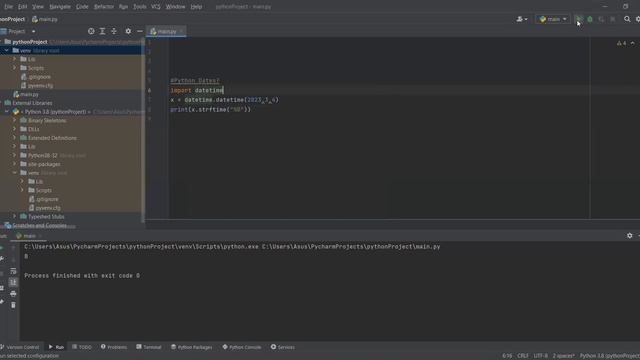Image resolution: width=640 pixels, height=360 pixels.
Task: Open the Navigate menu
Action: point(60,7)
